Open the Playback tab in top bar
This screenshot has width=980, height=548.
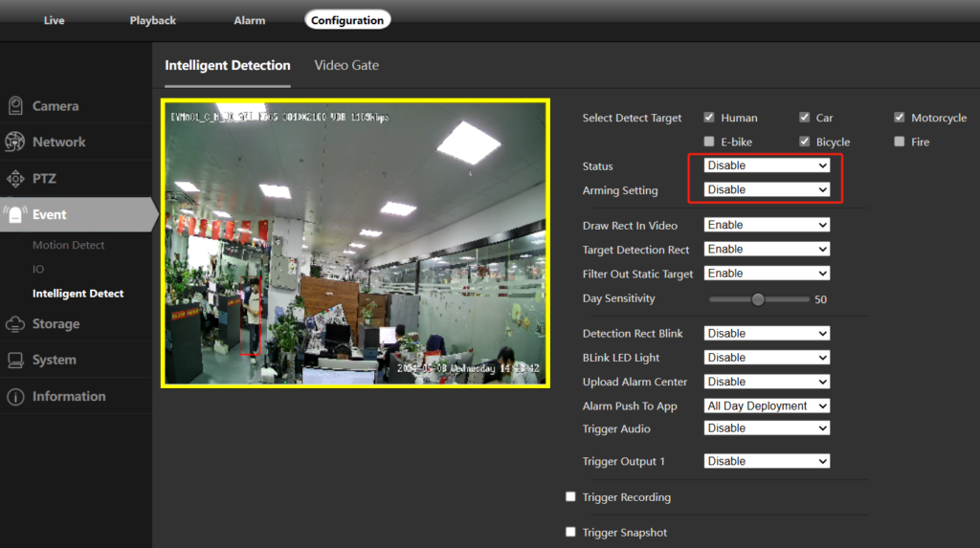pos(153,20)
